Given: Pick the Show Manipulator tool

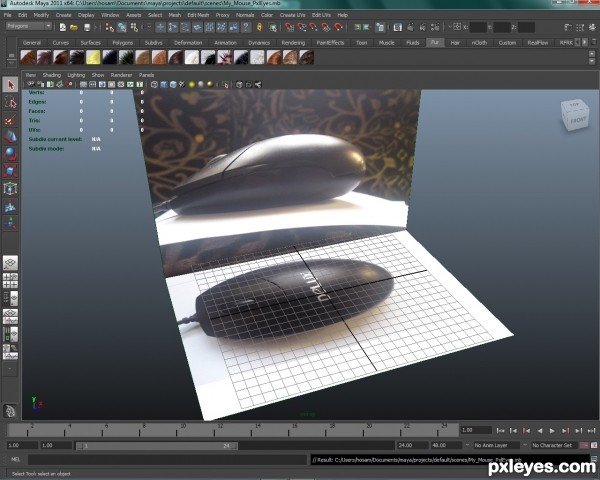Looking at the screenshot, I should 10,223.
